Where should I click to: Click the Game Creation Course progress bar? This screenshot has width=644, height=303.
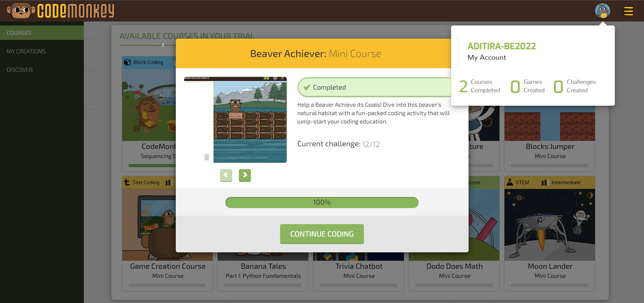(167, 285)
